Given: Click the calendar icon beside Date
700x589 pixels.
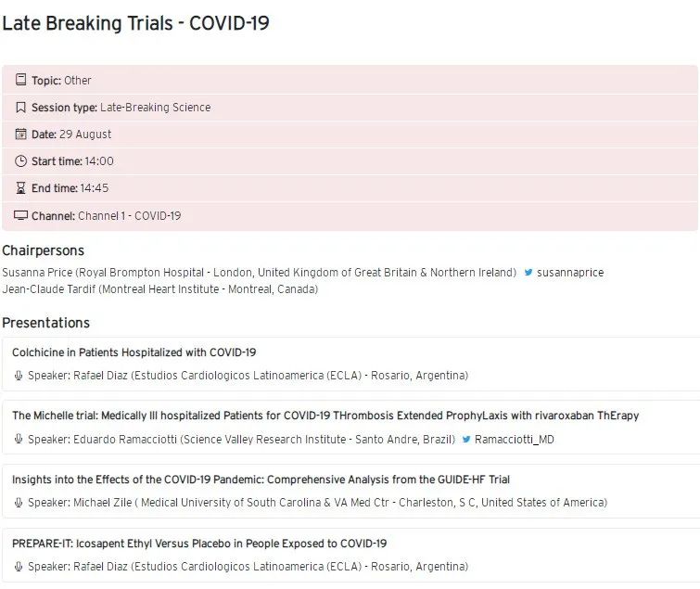Looking at the screenshot, I should [x=20, y=134].
